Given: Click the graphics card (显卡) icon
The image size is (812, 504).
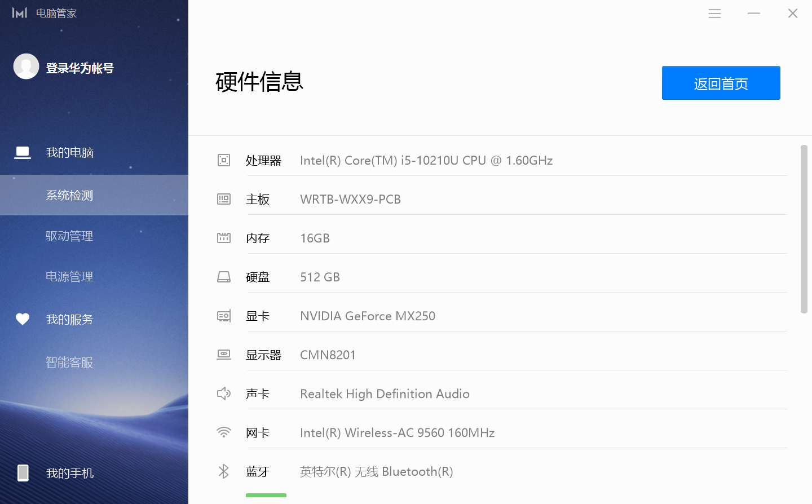Looking at the screenshot, I should [x=224, y=316].
